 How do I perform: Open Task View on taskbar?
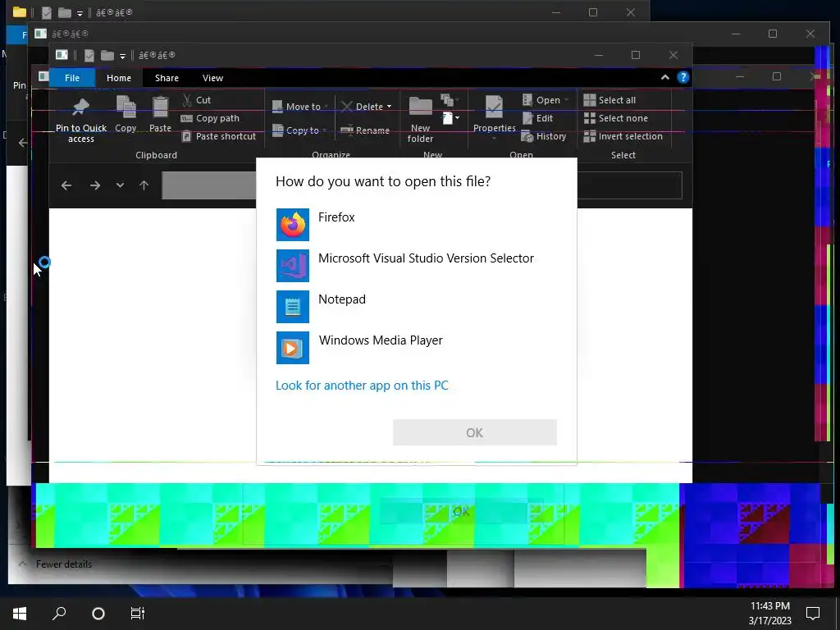tap(138, 614)
